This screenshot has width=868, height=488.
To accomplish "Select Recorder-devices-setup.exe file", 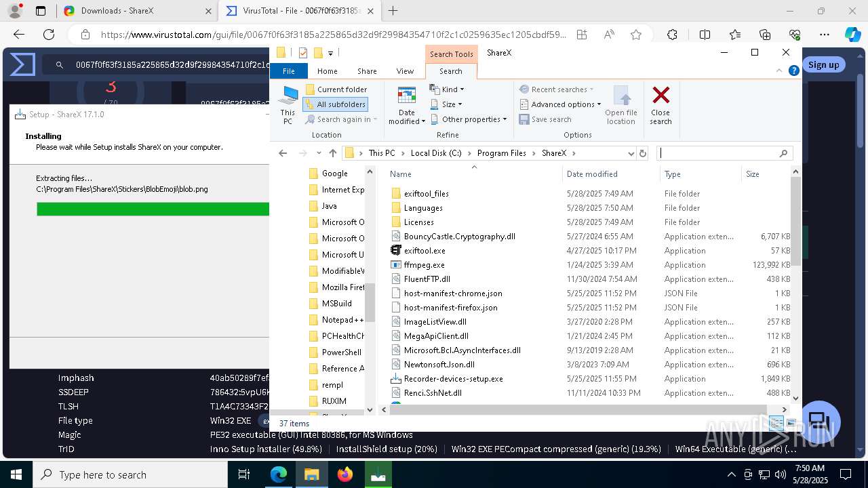I will [453, 379].
